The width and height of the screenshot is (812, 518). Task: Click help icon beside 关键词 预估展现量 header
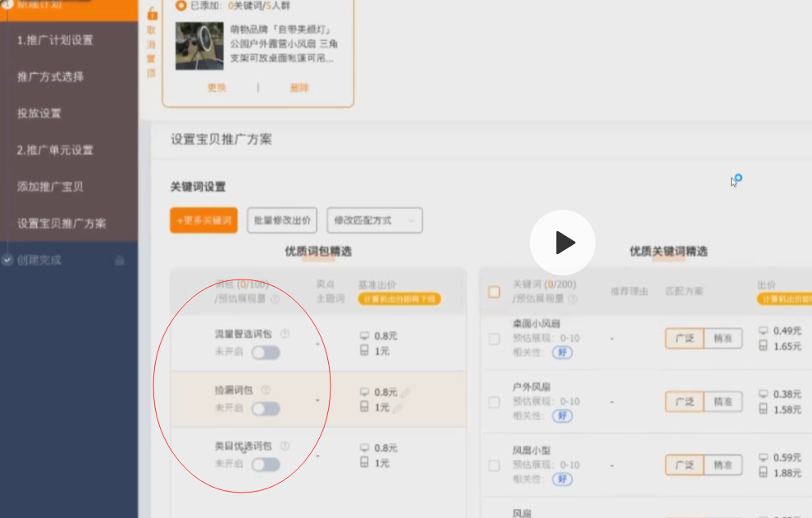572,299
